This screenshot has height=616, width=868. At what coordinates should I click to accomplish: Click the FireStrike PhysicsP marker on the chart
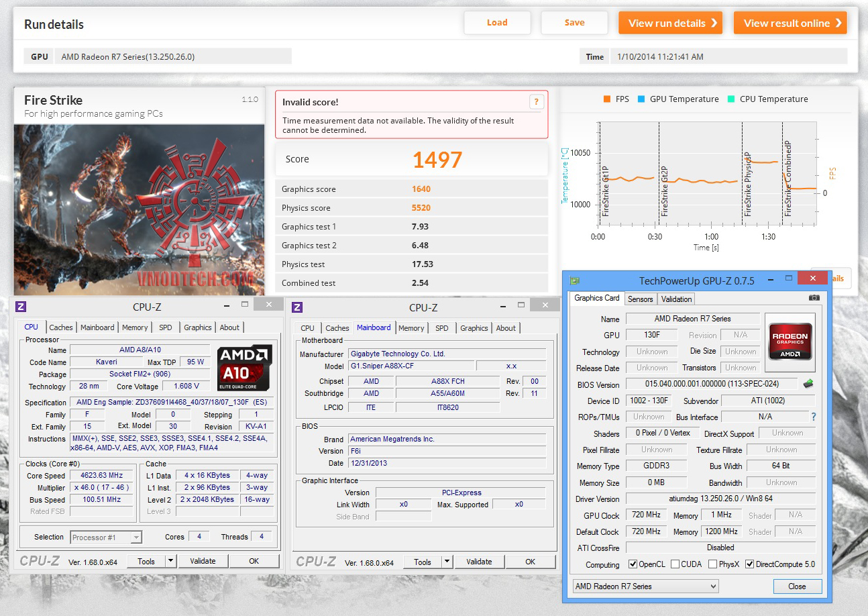click(x=747, y=184)
